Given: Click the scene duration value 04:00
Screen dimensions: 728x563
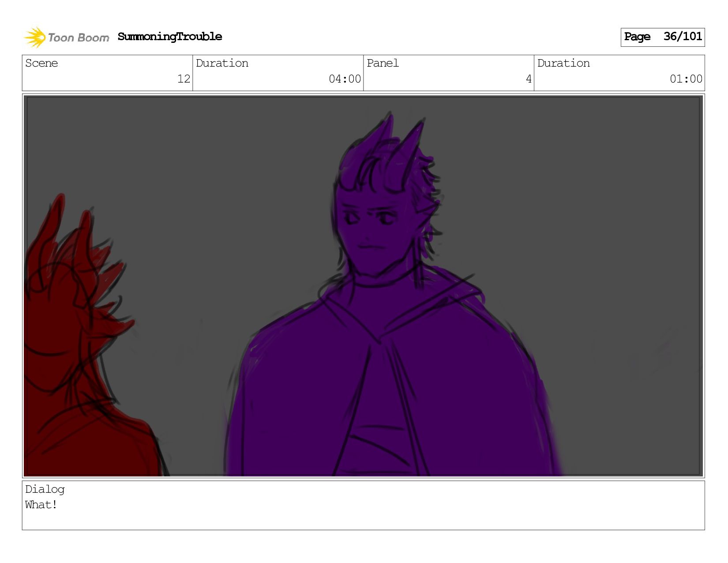Looking at the screenshot, I should coord(345,79).
